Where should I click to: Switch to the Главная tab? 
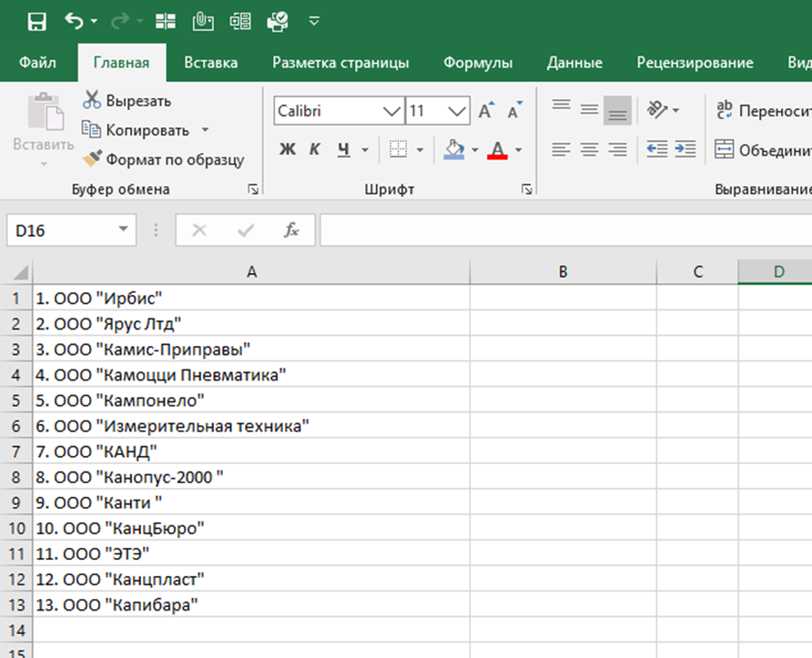click(121, 63)
